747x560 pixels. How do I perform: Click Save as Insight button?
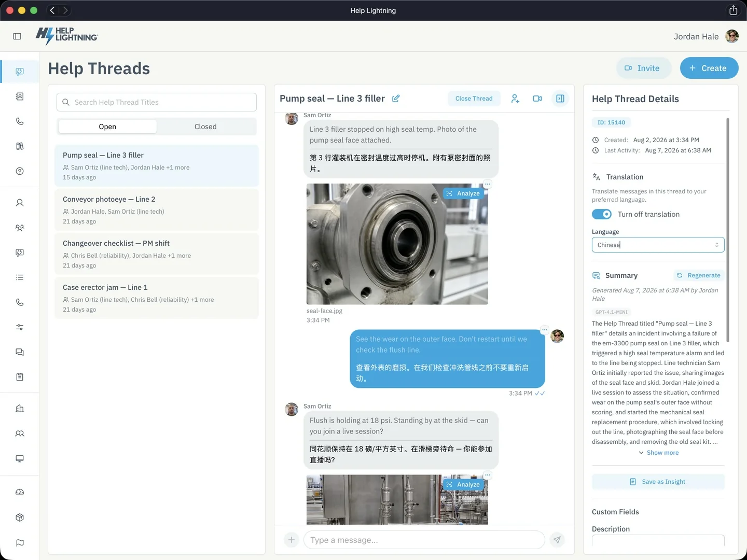coord(658,482)
